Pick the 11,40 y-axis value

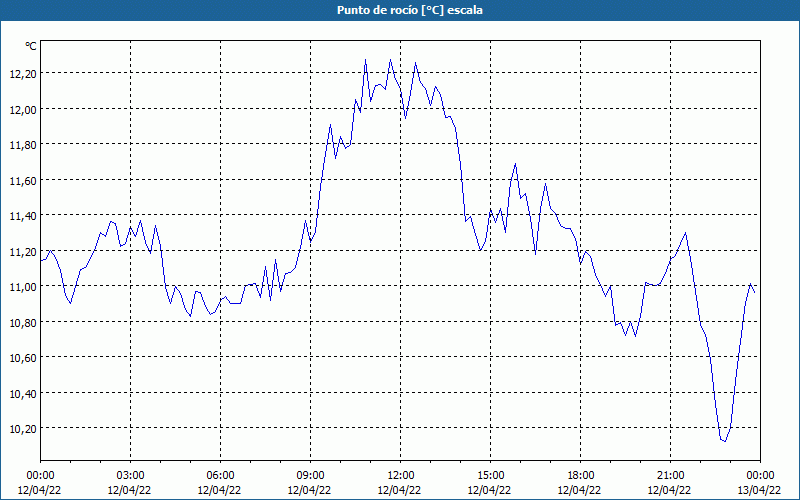tap(23, 216)
